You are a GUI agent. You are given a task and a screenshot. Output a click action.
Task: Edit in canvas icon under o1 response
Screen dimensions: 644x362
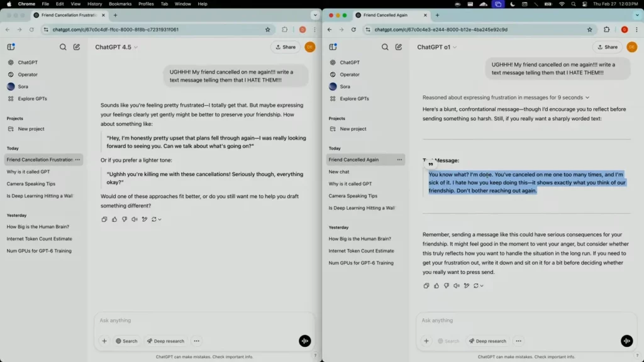click(467, 286)
